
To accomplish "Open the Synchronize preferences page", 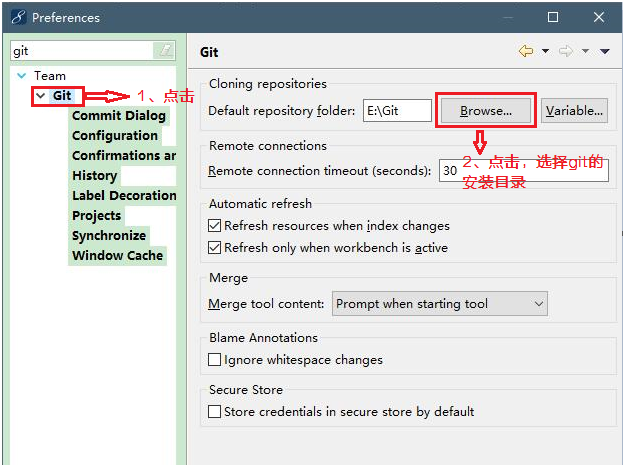I will click(109, 235).
